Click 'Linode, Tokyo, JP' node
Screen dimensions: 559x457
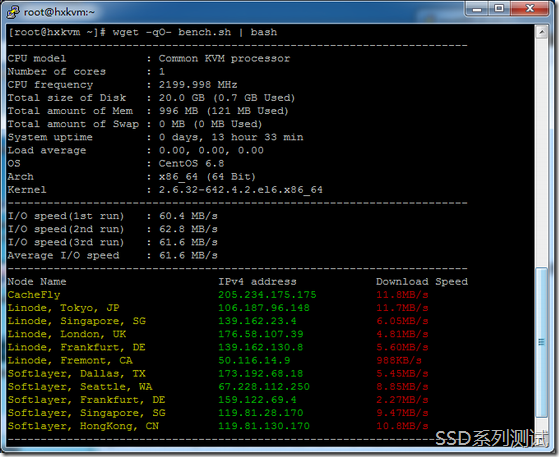click(x=63, y=308)
